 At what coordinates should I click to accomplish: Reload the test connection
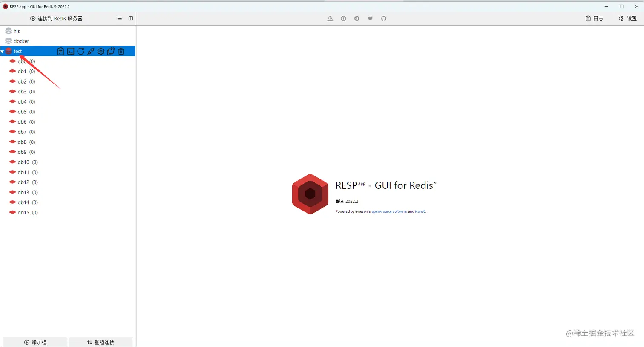click(x=80, y=51)
